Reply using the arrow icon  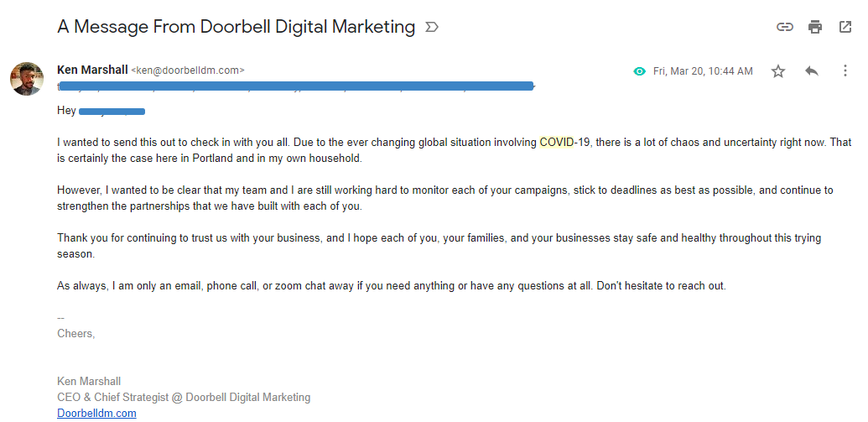[x=812, y=70]
